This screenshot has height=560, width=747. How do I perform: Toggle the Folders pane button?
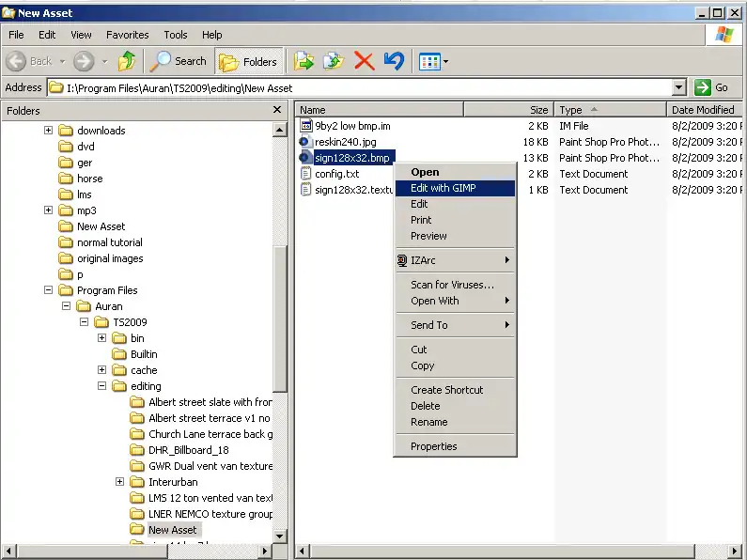(x=248, y=61)
